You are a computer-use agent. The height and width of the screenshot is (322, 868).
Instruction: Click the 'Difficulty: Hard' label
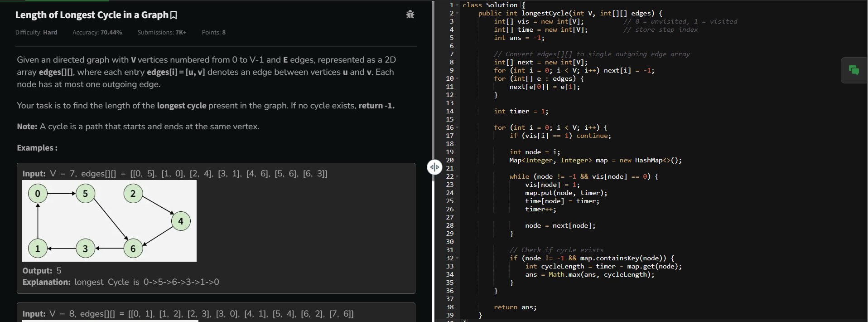pos(36,33)
